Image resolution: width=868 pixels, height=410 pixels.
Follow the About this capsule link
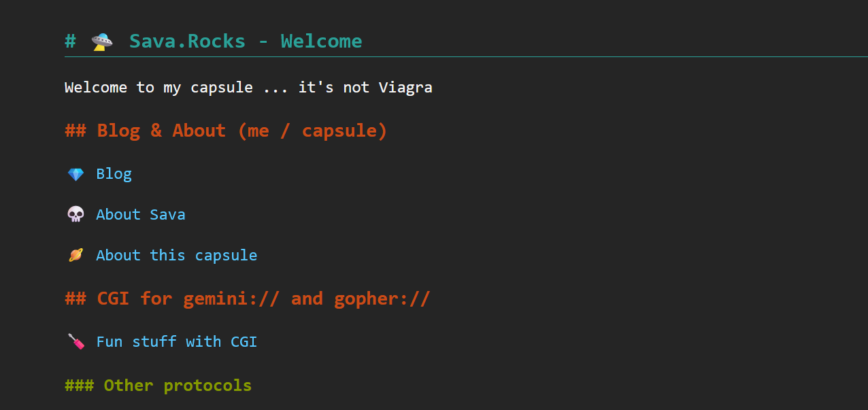(176, 256)
